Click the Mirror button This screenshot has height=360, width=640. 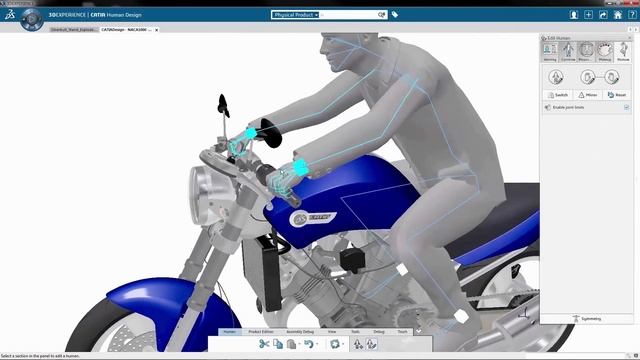pyautogui.click(x=587, y=95)
